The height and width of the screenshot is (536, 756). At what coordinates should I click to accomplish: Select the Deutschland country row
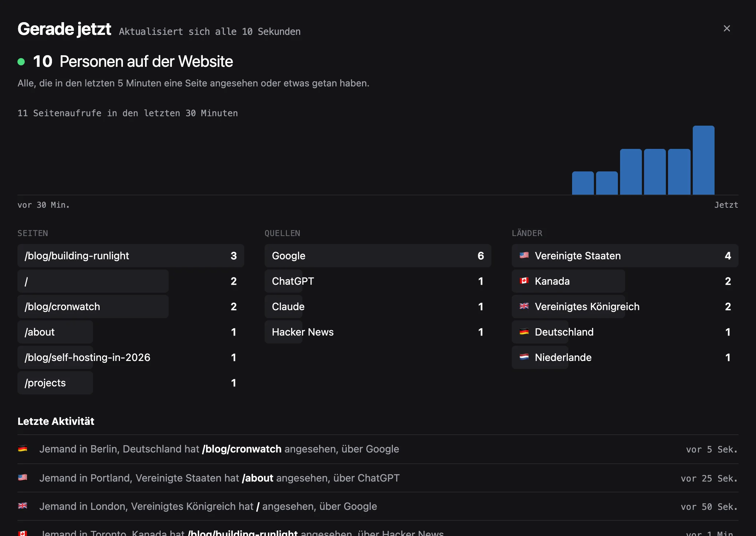coord(625,332)
